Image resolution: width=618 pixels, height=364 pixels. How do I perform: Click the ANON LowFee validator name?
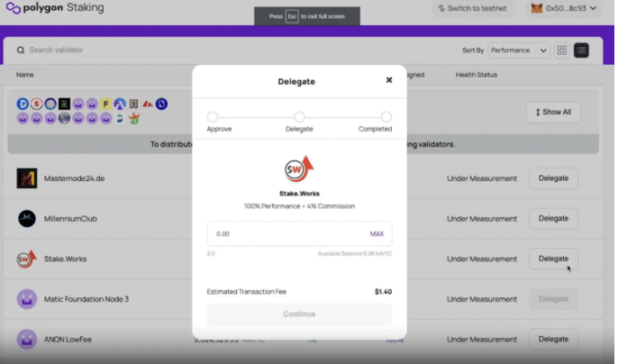[68, 339]
